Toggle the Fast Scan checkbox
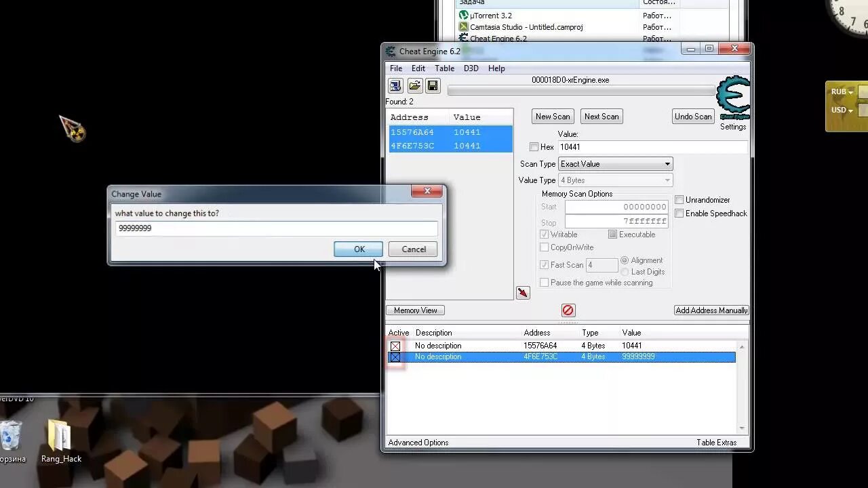The height and width of the screenshot is (488, 868). pos(544,265)
